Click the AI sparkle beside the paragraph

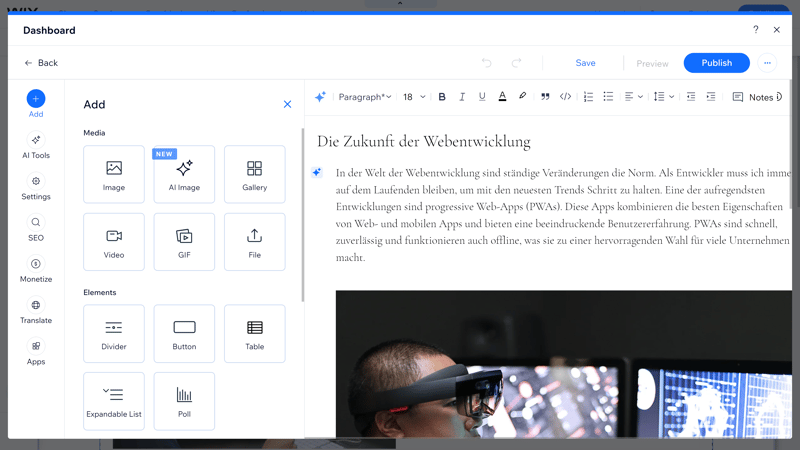pyautogui.click(x=316, y=172)
